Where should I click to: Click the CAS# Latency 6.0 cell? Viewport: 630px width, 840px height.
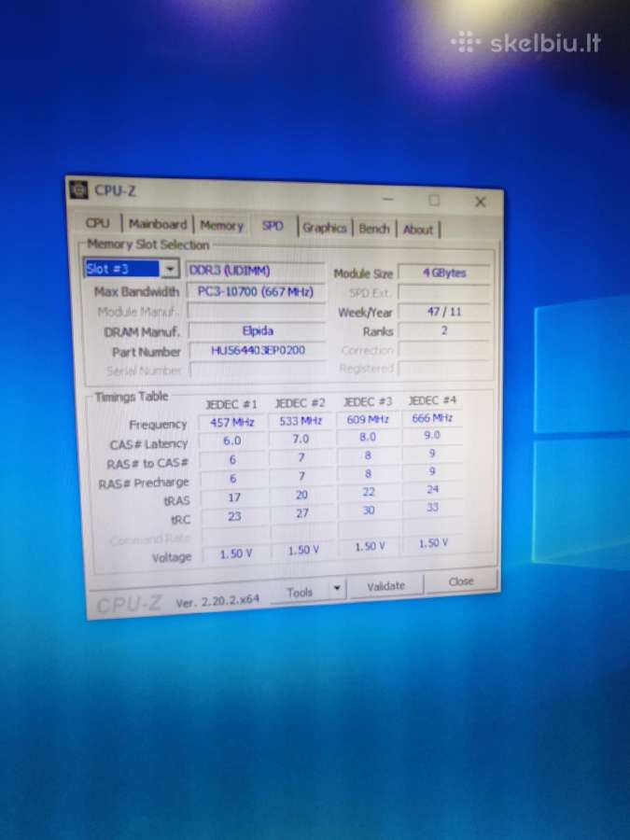tap(232, 441)
